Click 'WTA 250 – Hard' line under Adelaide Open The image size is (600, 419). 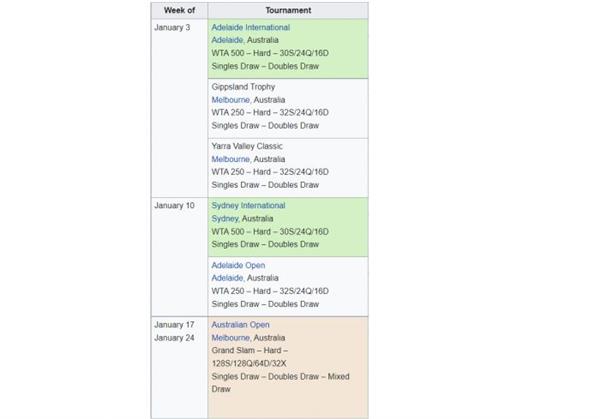pos(270,291)
